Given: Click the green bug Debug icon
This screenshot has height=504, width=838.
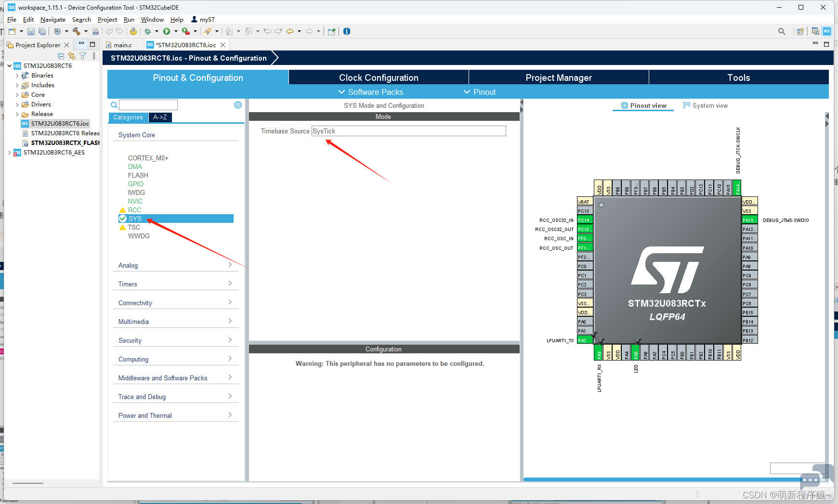Looking at the screenshot, I should point(148,31).
